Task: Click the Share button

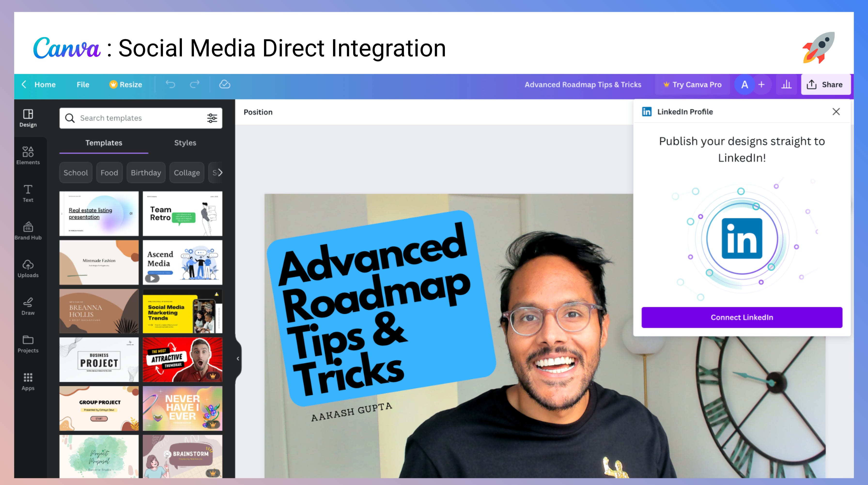Action: point(826,84)
